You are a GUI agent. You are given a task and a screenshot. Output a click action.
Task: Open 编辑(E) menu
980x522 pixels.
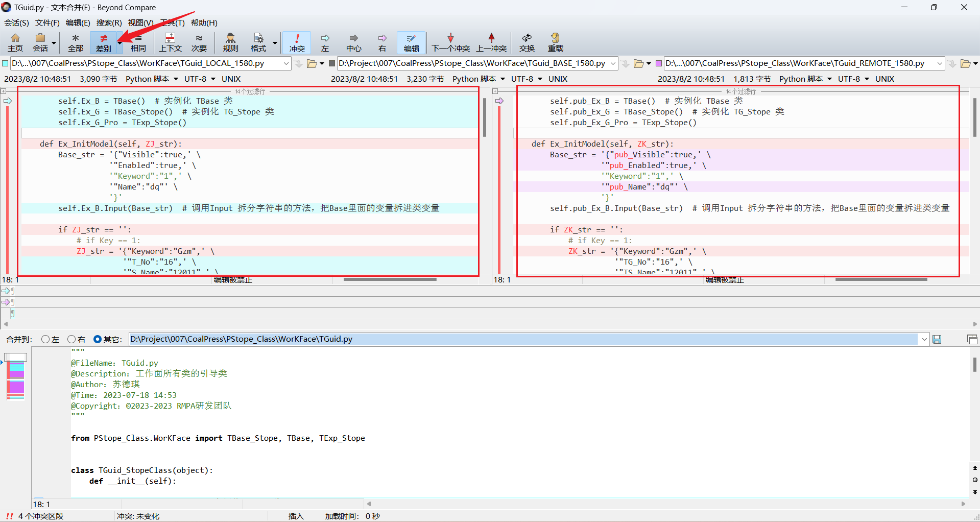[x=78, y=22]
